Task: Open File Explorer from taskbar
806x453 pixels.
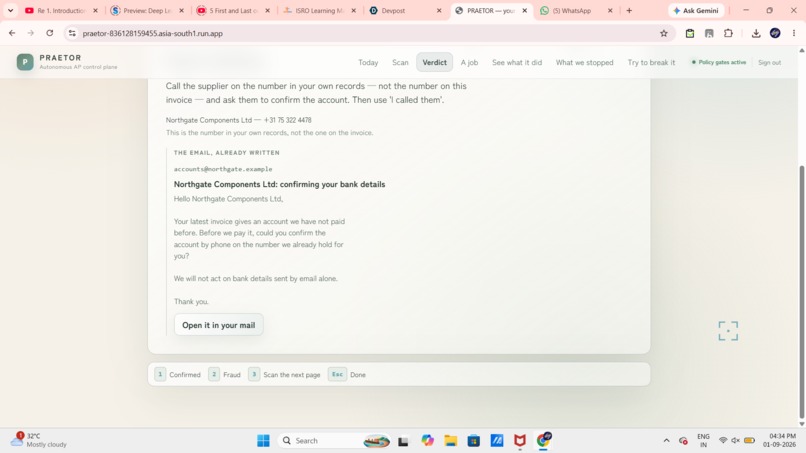Action: click(x=451, y=441)
